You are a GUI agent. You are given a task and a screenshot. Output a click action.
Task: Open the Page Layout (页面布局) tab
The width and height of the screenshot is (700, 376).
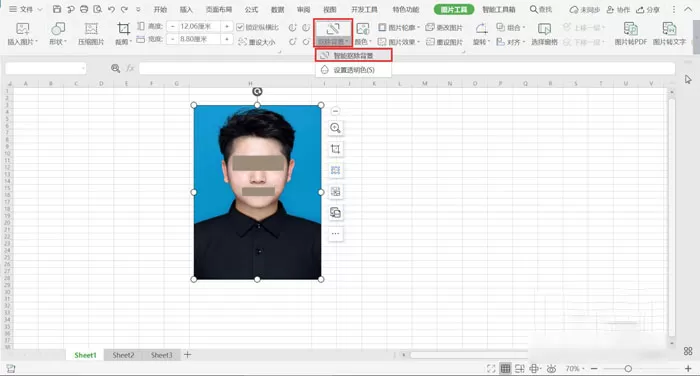pos(219,9)
